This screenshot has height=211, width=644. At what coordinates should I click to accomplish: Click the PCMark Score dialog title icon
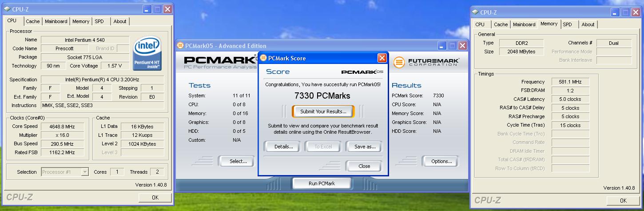263,58
